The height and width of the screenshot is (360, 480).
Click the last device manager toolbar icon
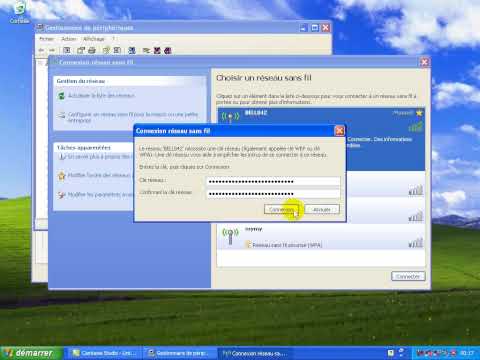(x=168, y=50)
